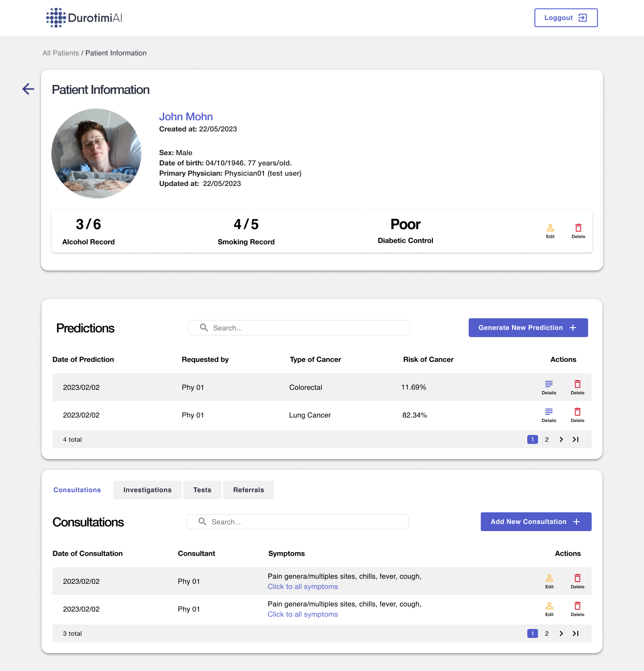Select page 2 of predictions
This screenshot has width=644, height=671.
547,439
